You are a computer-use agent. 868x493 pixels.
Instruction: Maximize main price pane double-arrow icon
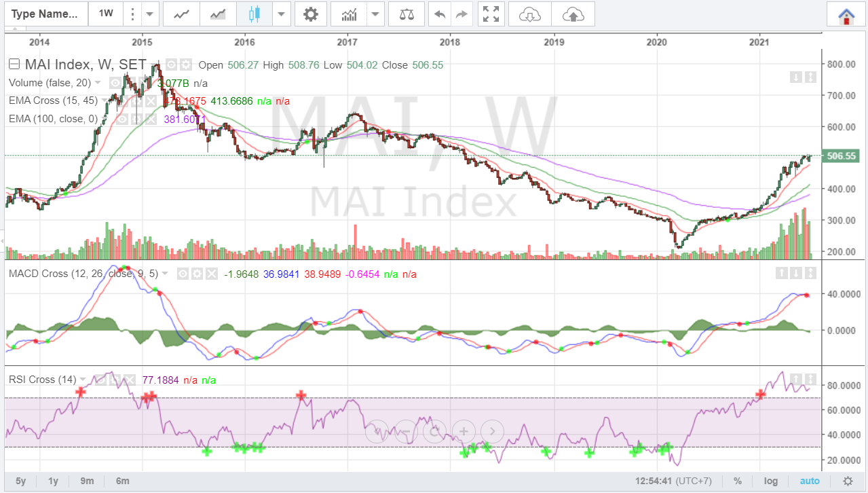(810, 77)
